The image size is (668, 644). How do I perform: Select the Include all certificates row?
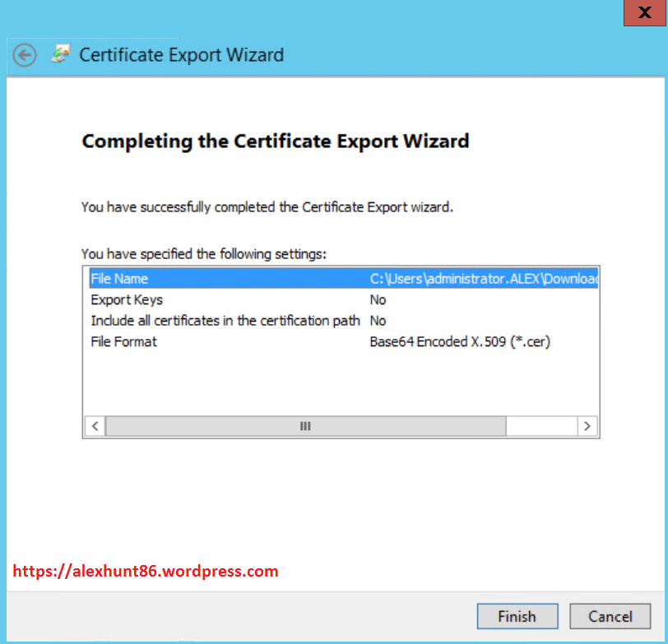tap(225, 321)
